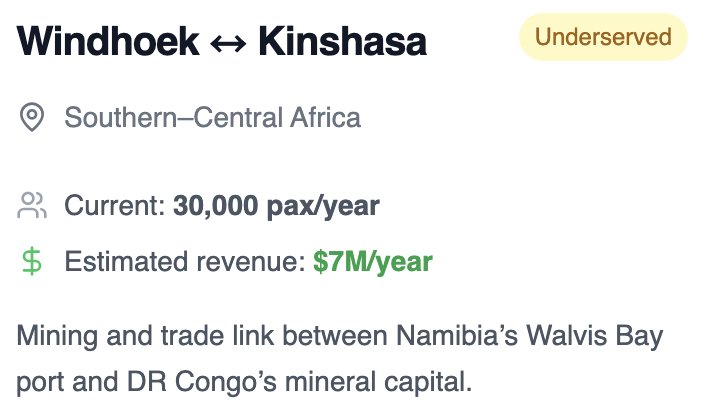Click the word Kinshasa in the heading
The width and height of the screenshot is (710, 412).
pos(343,42)
